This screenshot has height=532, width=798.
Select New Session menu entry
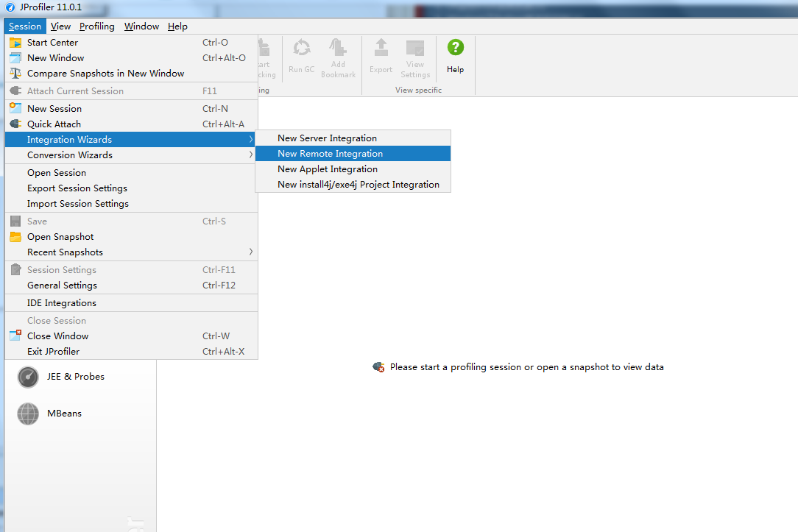131,108
